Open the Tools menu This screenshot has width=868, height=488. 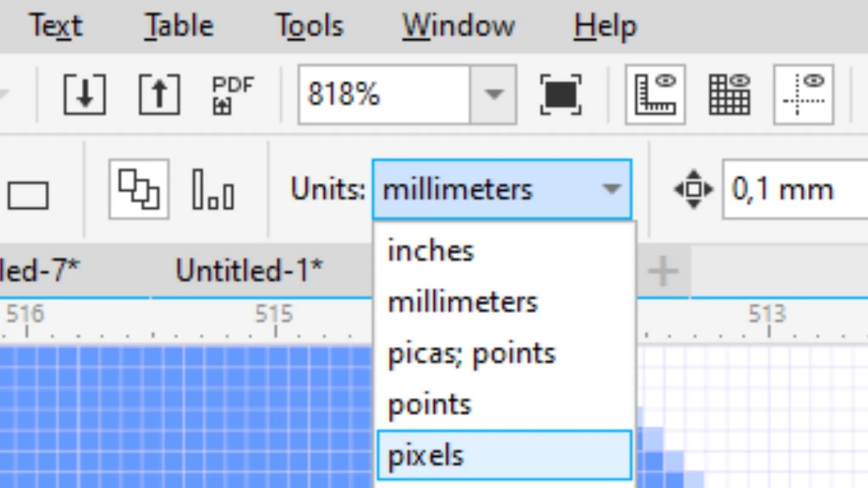(x=311, y=27)
